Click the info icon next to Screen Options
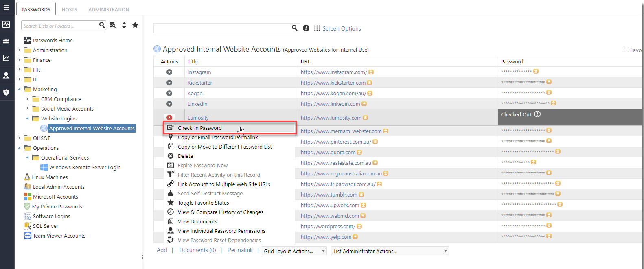Viewport: 644px width, 269px height. (x=306, y=28)
